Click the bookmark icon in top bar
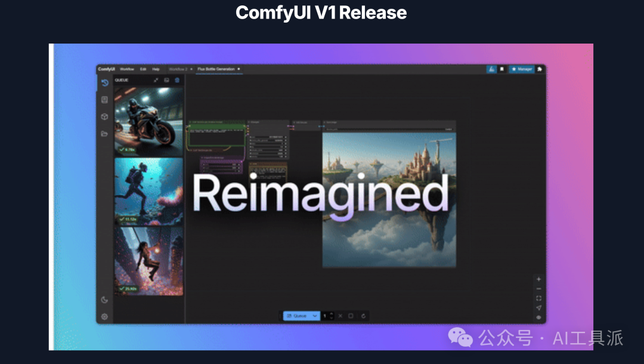Image resolution: width=644 pixels, height=364 pixels. point(502,69)
